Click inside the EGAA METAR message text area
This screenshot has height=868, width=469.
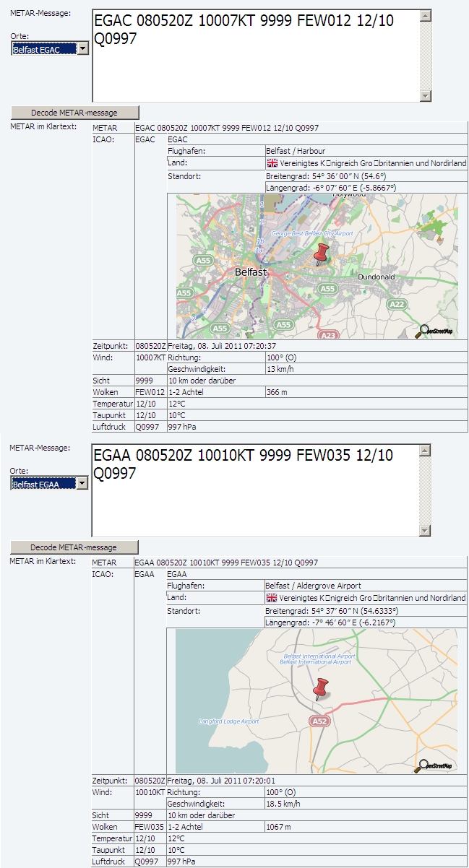[255, 490]
